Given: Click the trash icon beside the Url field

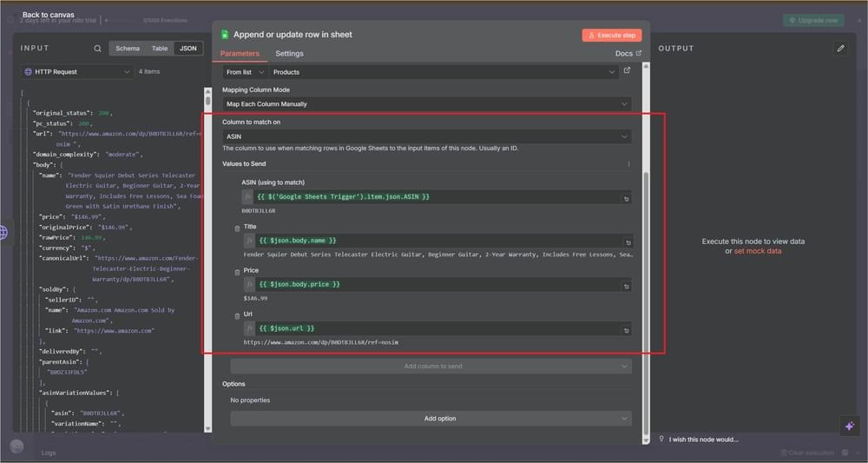Looking at the screenshot, I should pyautogui.click(x=238, y=316).
